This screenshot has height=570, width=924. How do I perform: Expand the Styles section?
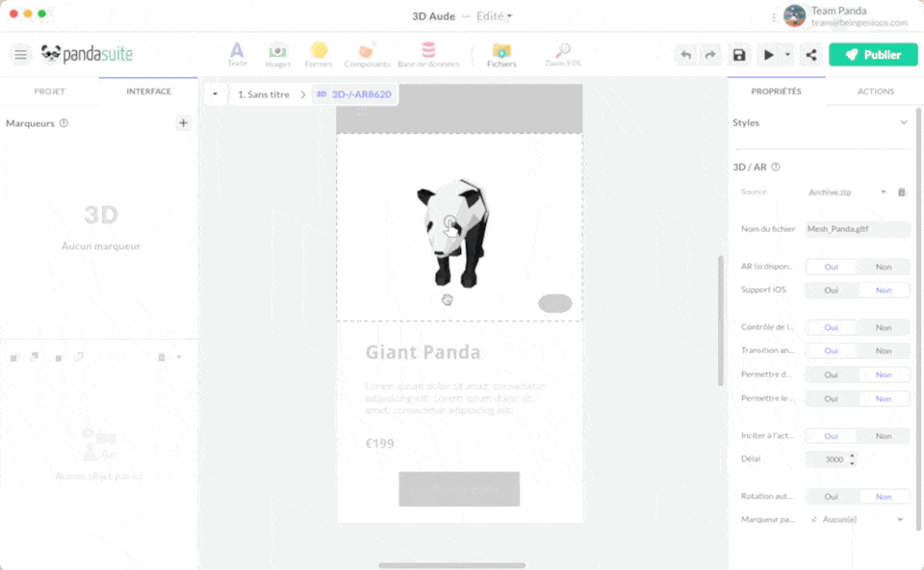[x=903, y=122]
